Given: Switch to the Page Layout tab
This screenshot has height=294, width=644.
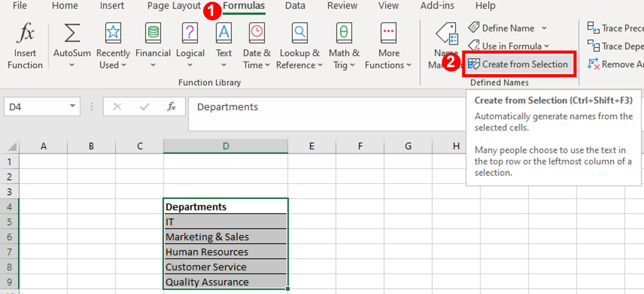Looking at the screenshot, I should tap(174, 6).
